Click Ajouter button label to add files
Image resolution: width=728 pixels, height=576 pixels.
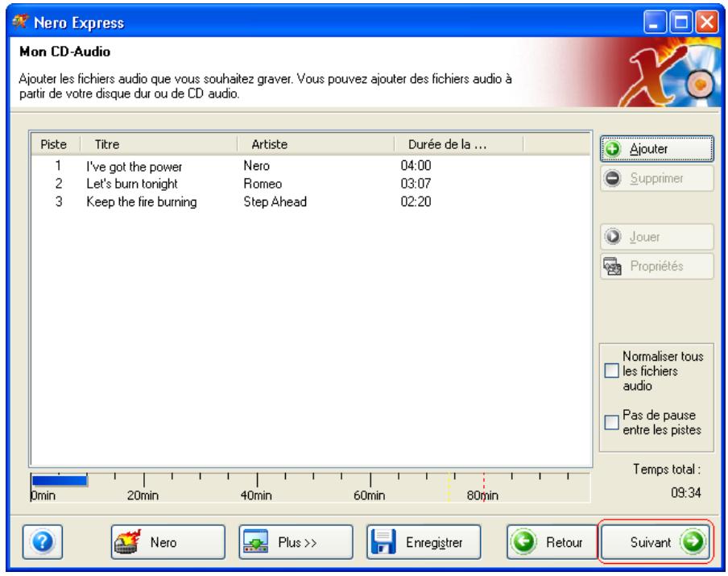pyautogui.click(x=648, y=149)
